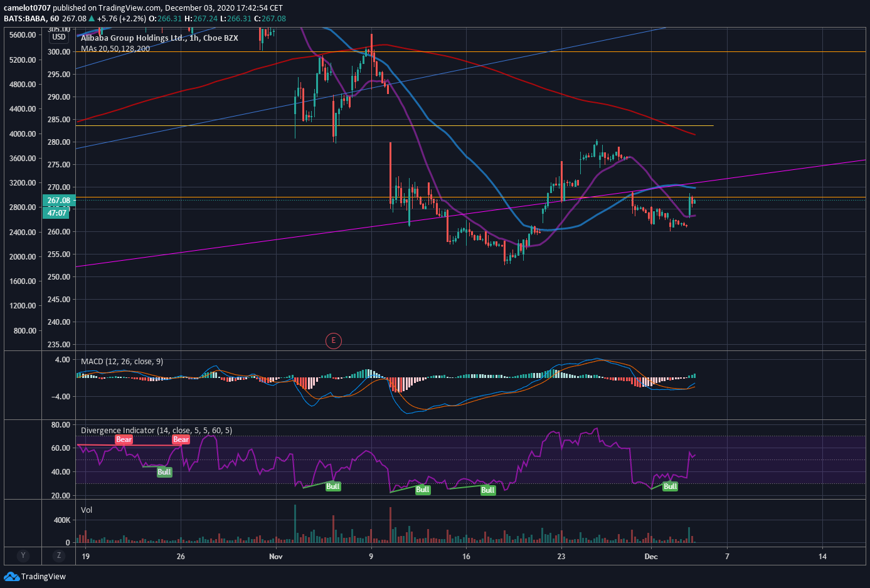Click the camelot0707 author name
The image size is (870, 588).
(27, 8)
